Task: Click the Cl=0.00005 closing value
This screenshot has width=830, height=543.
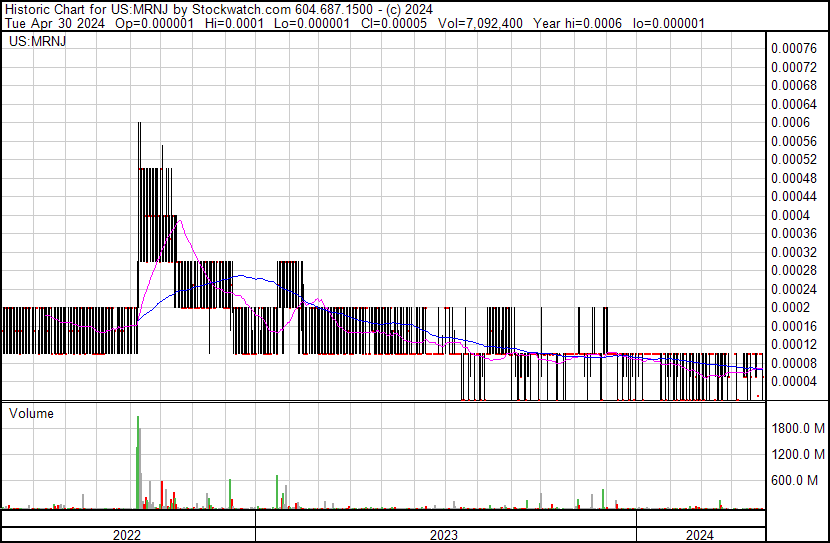Action: [394, 23]
